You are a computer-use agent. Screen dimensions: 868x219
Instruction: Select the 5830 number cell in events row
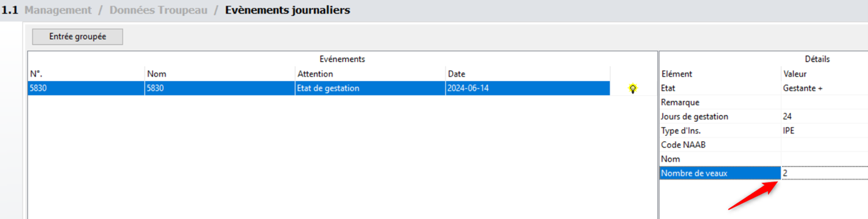pyautogui.click(x=86, y=88)
